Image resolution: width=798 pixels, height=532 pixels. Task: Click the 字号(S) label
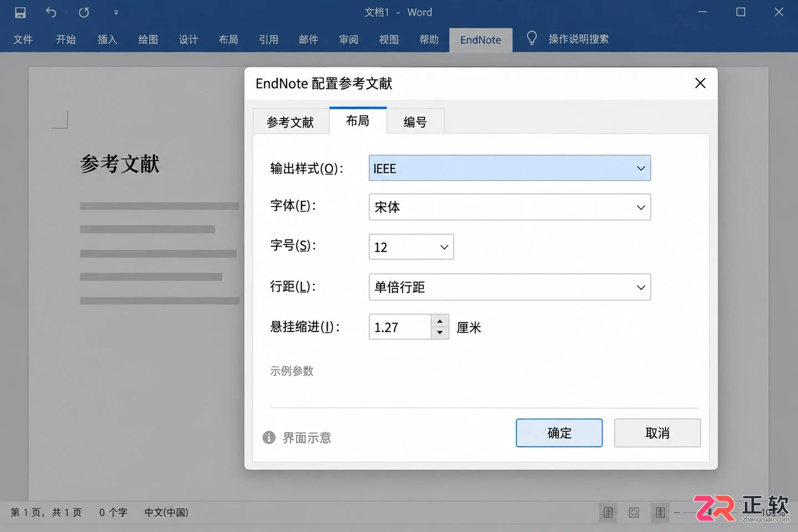coord(293,245)
